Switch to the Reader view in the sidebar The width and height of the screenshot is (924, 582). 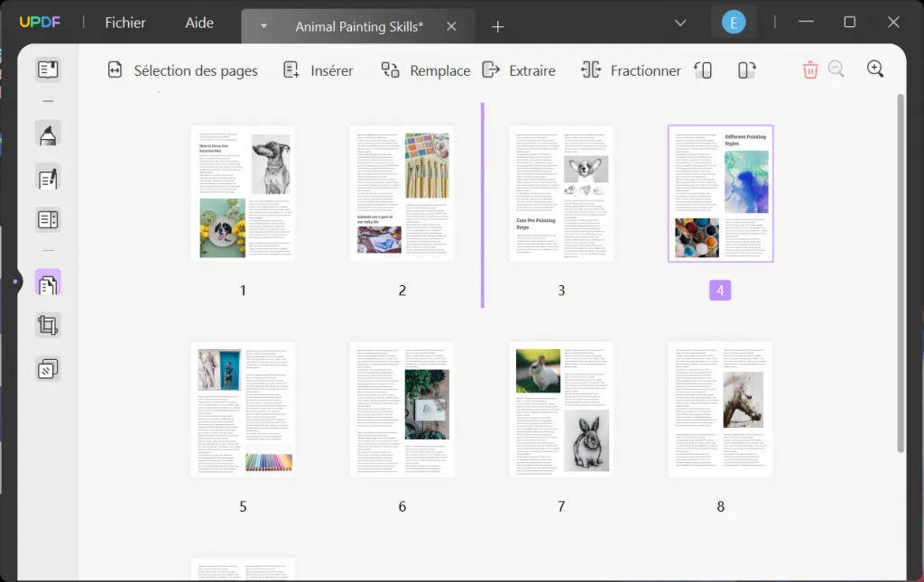[x=48, y=69]
